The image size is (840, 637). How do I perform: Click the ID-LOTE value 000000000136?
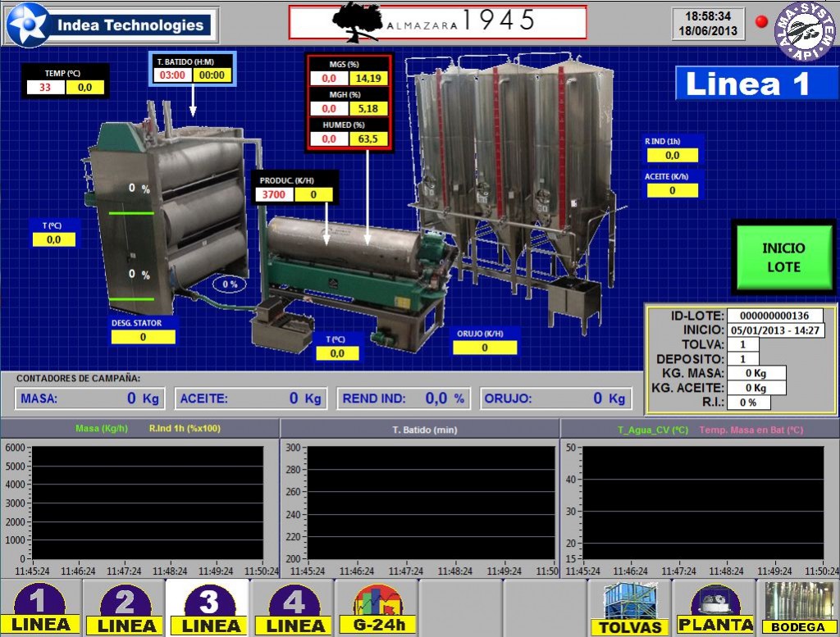[x=774, y=316]
